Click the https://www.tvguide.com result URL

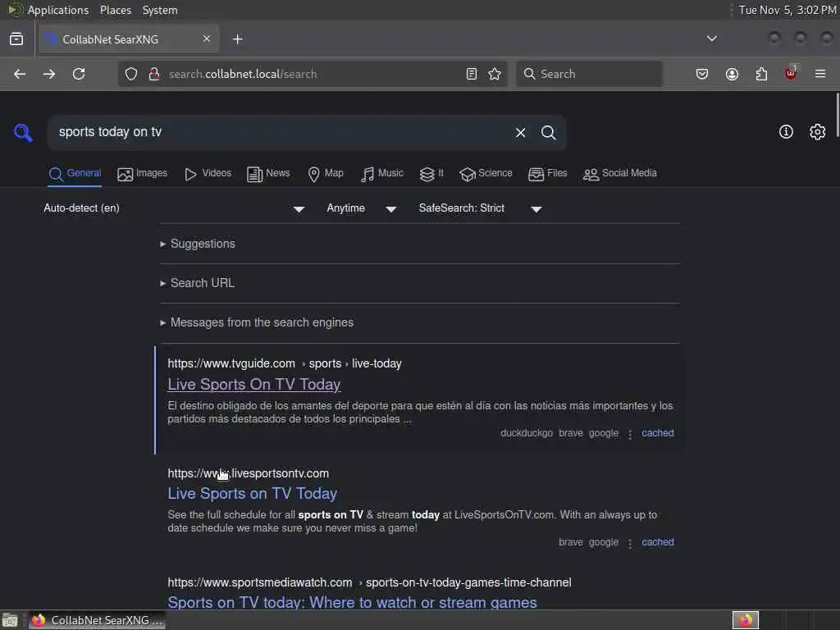285,363
